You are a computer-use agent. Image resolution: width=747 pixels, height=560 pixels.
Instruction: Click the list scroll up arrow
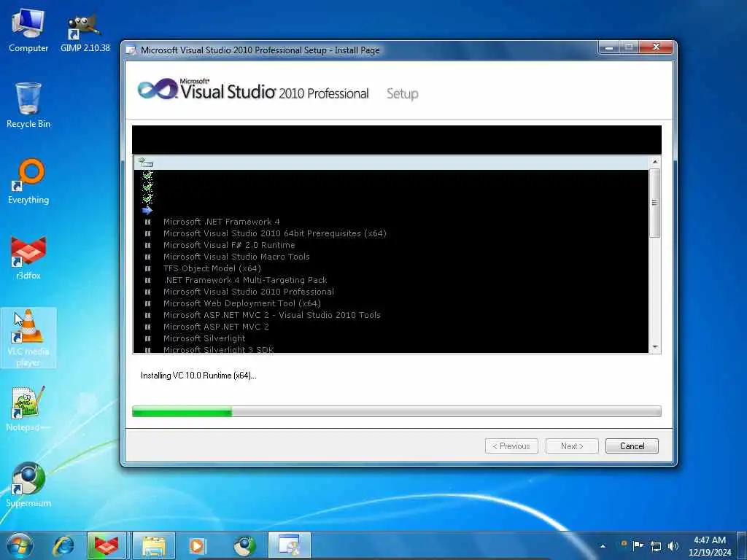[654, 162]
